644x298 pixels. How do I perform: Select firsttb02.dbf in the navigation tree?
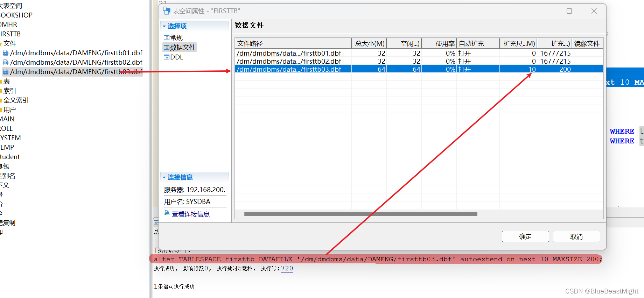point(76,62)
